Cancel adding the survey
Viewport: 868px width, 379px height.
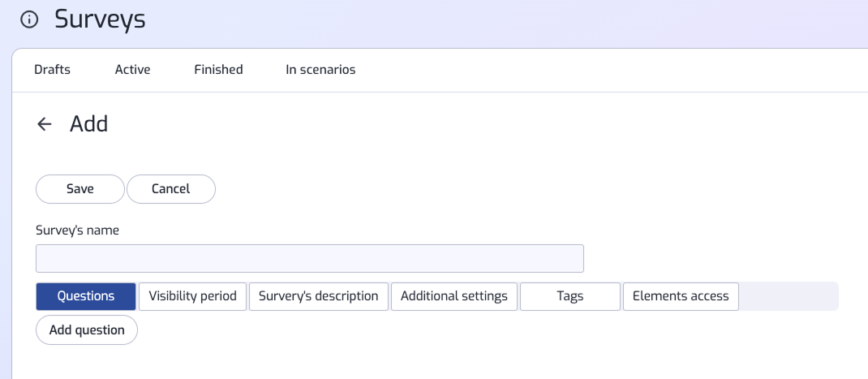pos(171,189)
